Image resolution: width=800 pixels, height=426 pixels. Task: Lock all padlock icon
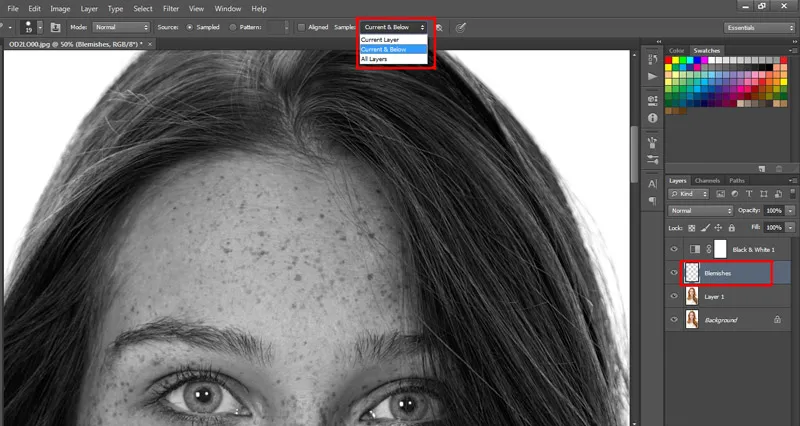(732, 228)
